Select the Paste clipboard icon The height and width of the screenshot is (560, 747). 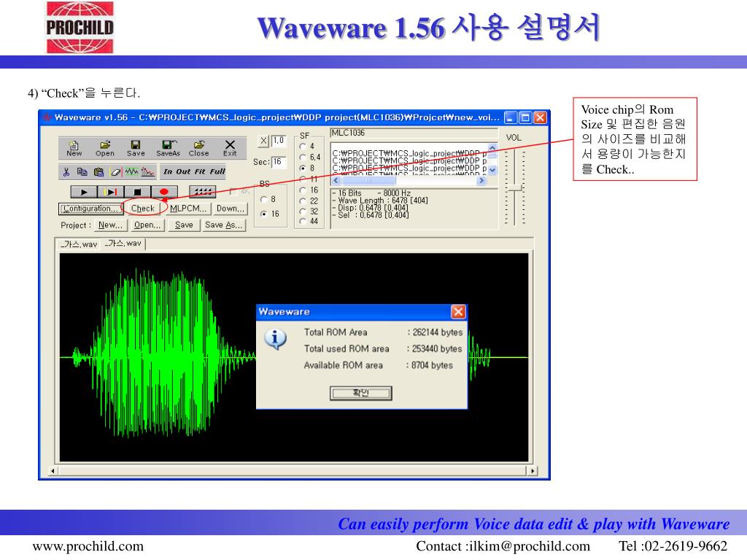pyautogui.click(x=98, y=172)
